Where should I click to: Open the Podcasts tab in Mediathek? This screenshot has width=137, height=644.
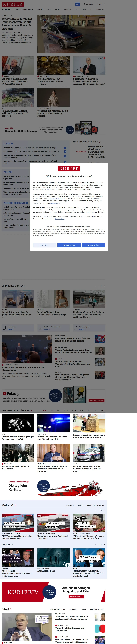[70, 505]
